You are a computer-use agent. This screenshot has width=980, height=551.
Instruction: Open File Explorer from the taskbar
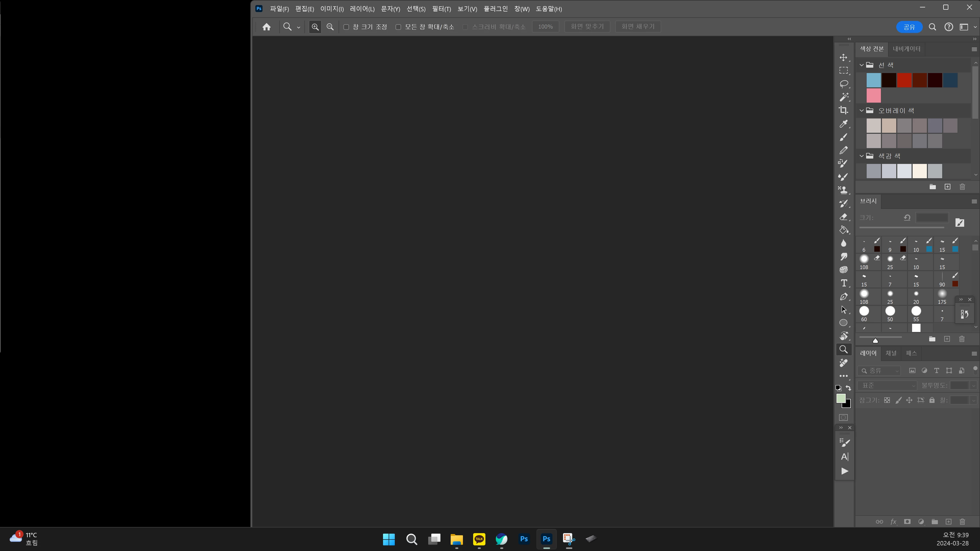point(456,539)
